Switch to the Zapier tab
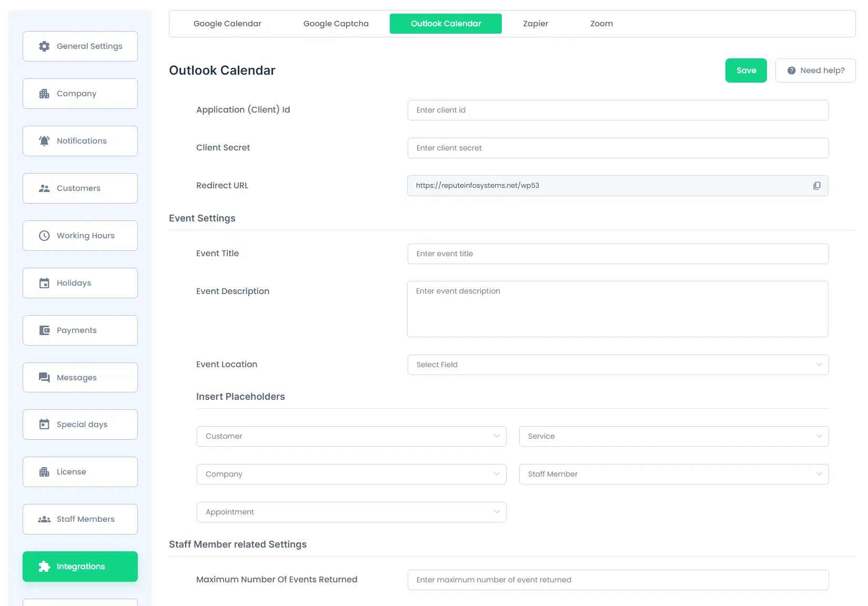The height and width of the screenshot is (606, 868). pos(536,24)
